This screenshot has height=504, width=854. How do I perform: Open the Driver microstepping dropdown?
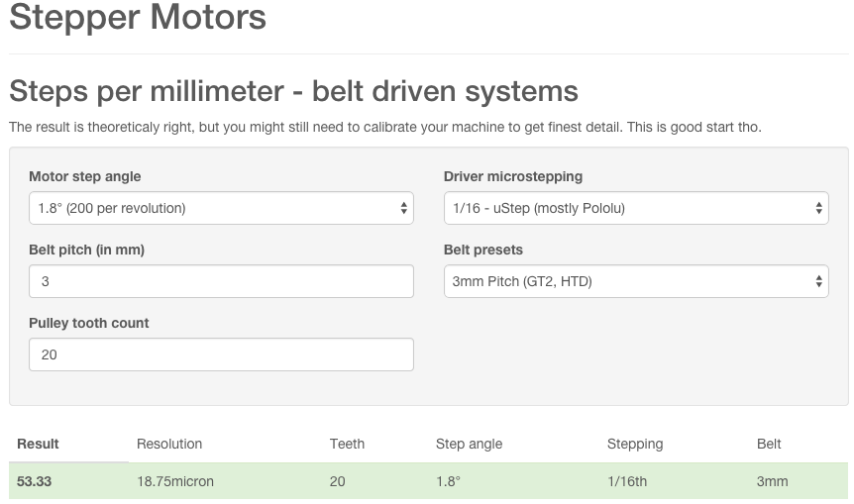[x=635, y=208]
